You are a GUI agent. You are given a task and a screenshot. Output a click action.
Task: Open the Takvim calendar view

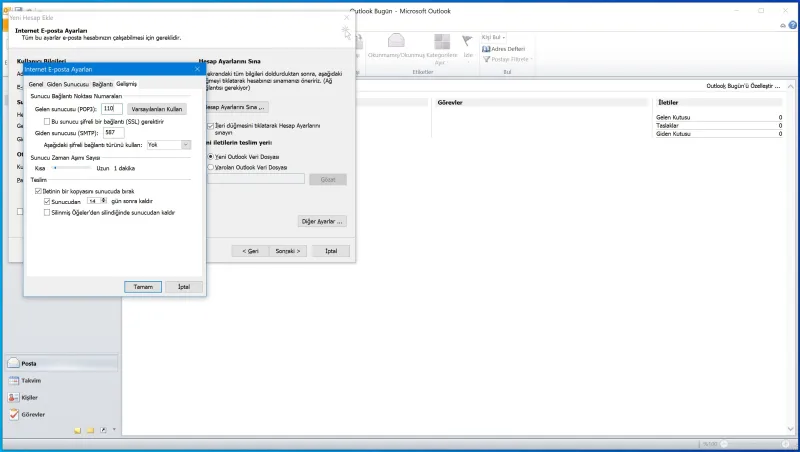coord(61,381)
